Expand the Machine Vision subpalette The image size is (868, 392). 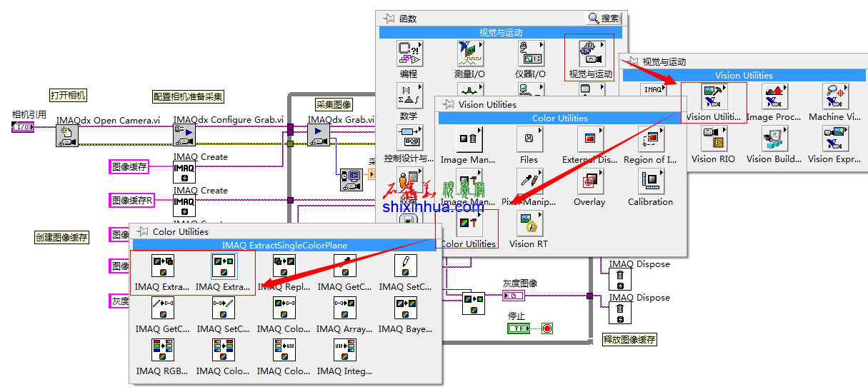(834, 96)
